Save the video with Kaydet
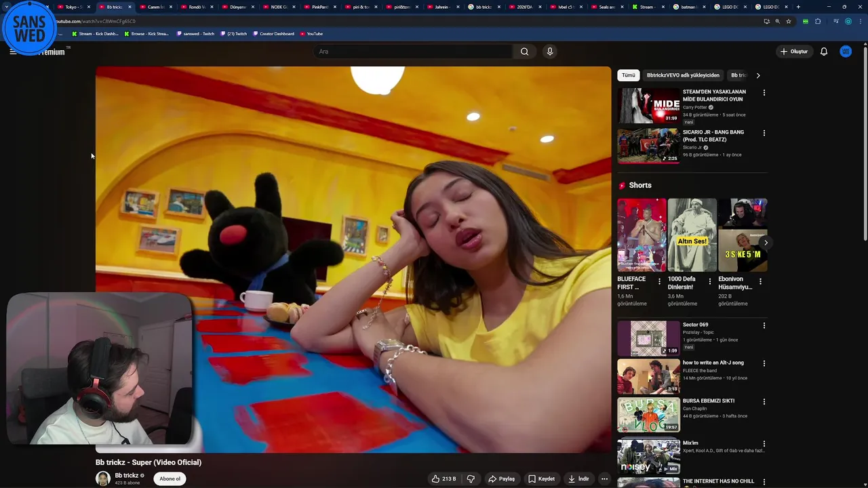This screenshot has width=868, height=488. point(542,479)
